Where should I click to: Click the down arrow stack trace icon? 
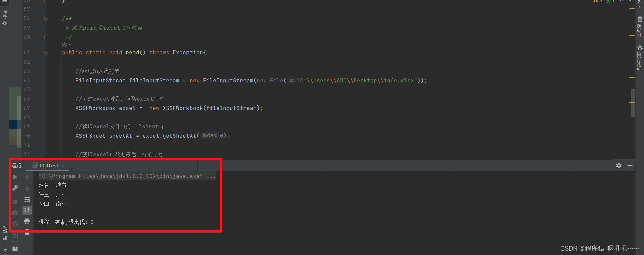click(x=27, y=188)
